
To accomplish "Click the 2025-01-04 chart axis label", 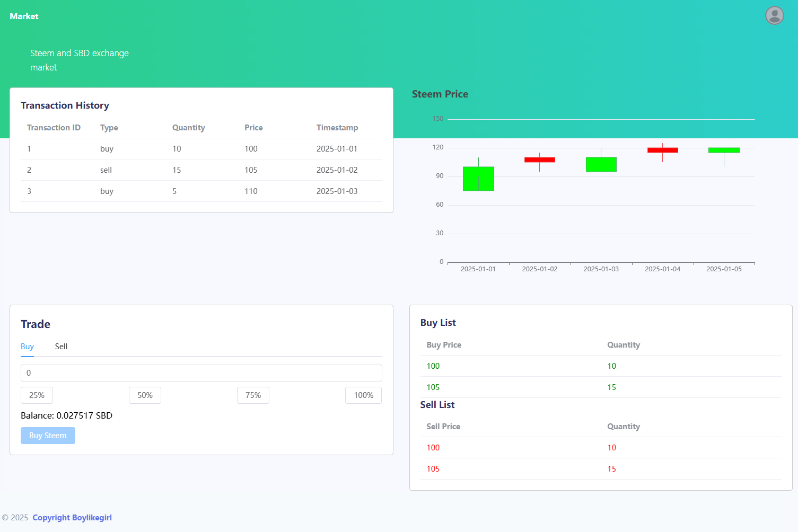I will (x=663, y=269).
